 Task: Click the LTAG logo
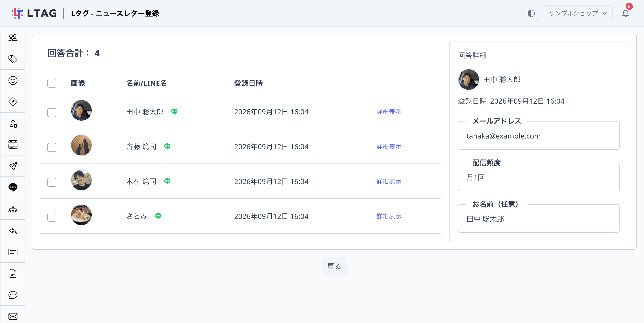click(x=34, y=13)
